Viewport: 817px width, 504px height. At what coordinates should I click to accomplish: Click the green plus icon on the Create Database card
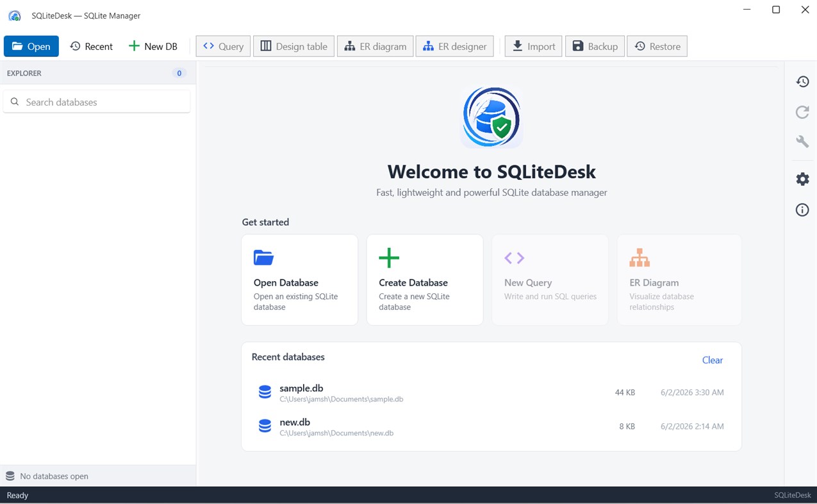(x=389, y=257)
